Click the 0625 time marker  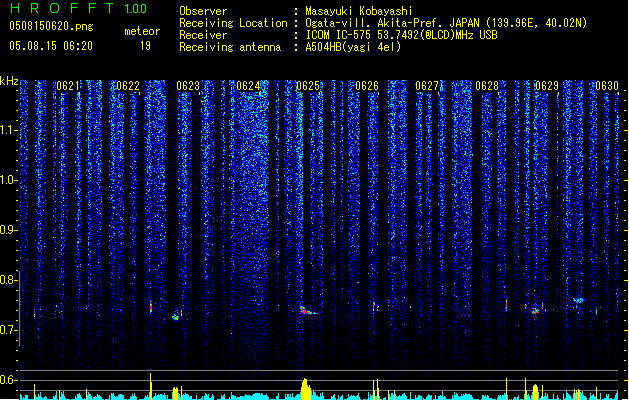[x=308, y=86]
